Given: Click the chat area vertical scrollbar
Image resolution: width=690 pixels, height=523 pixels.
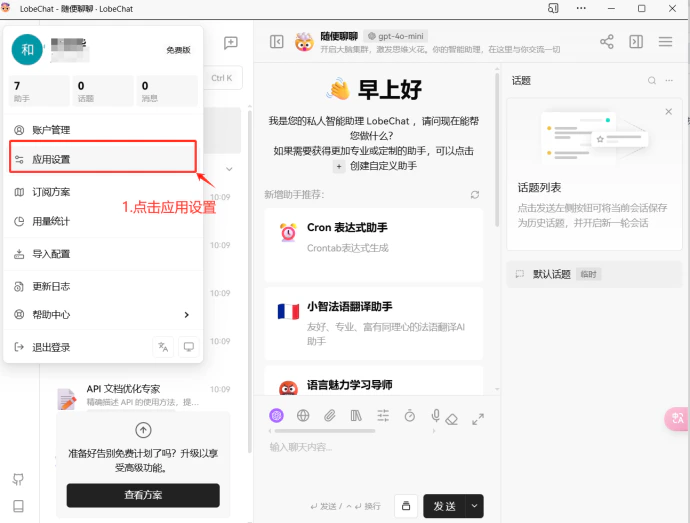Looking at the screenshot, I should click(497, 150).
